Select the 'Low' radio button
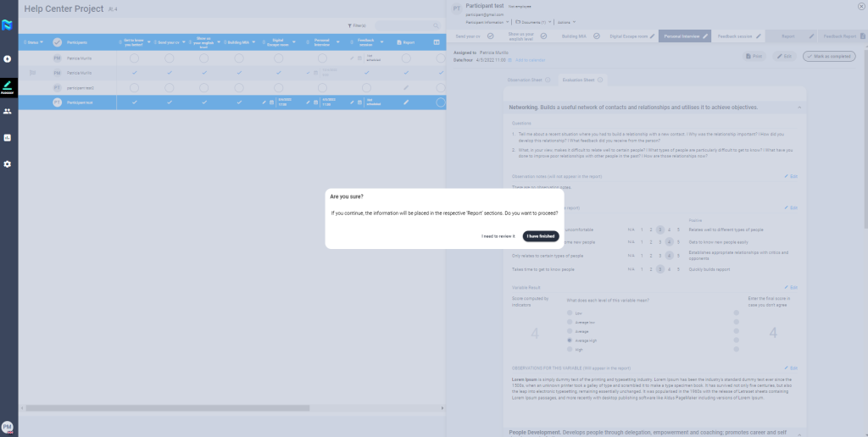 [568, 313]
